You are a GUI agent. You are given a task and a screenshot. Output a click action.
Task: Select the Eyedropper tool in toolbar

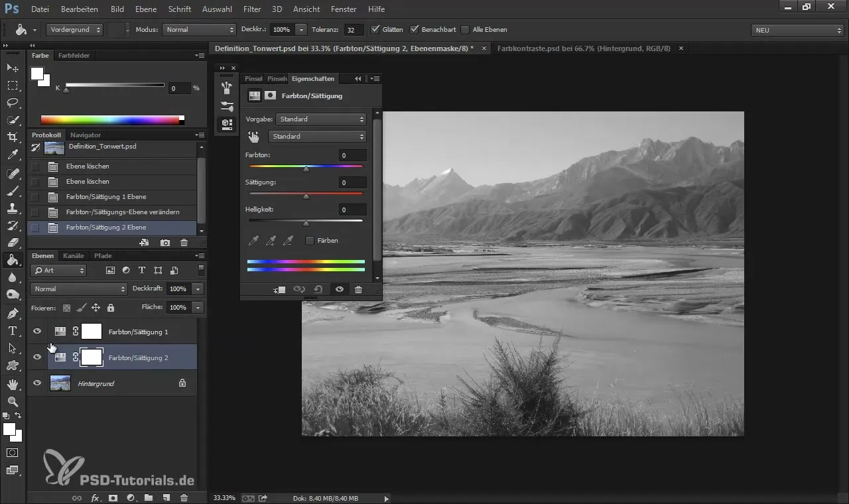tap(13, 155)
